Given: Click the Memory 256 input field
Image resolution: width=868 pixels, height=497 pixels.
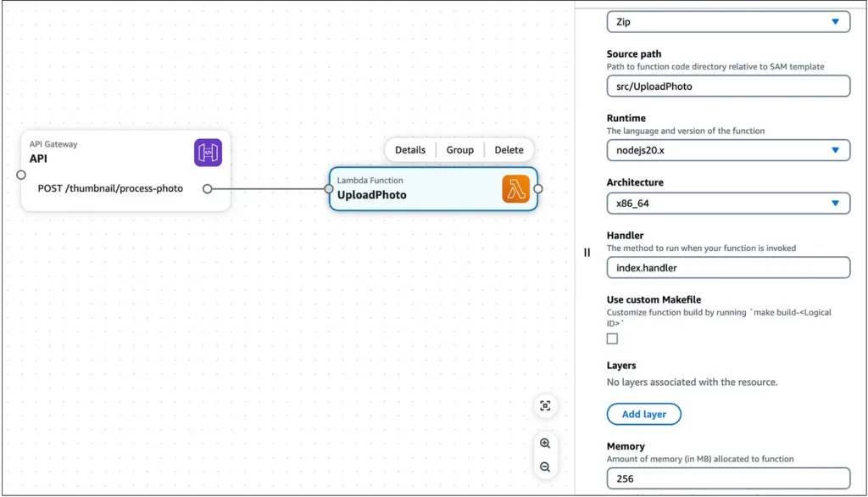Looking at the screenshot, I should pyautogui.click(x=728, y=478).
